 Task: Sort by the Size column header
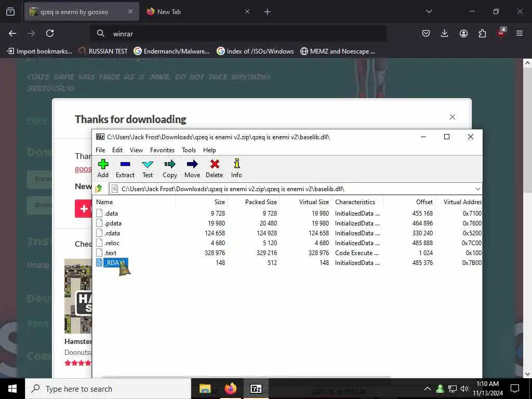pos(202,202)
